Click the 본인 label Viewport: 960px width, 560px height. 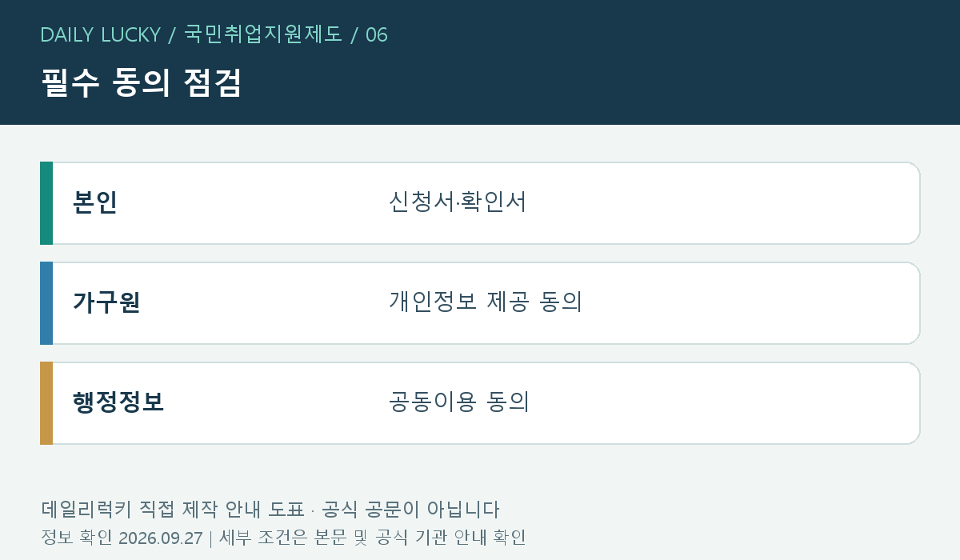95,202
